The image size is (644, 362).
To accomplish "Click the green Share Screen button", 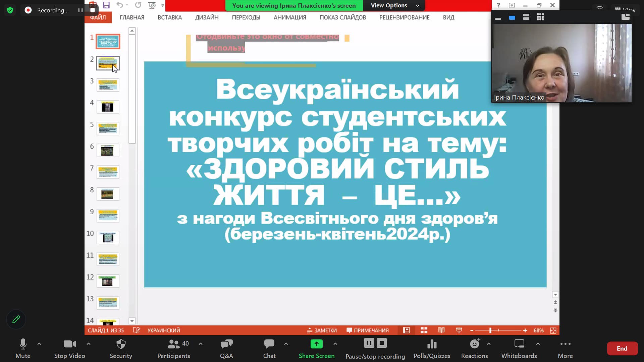I will (317, 349).
